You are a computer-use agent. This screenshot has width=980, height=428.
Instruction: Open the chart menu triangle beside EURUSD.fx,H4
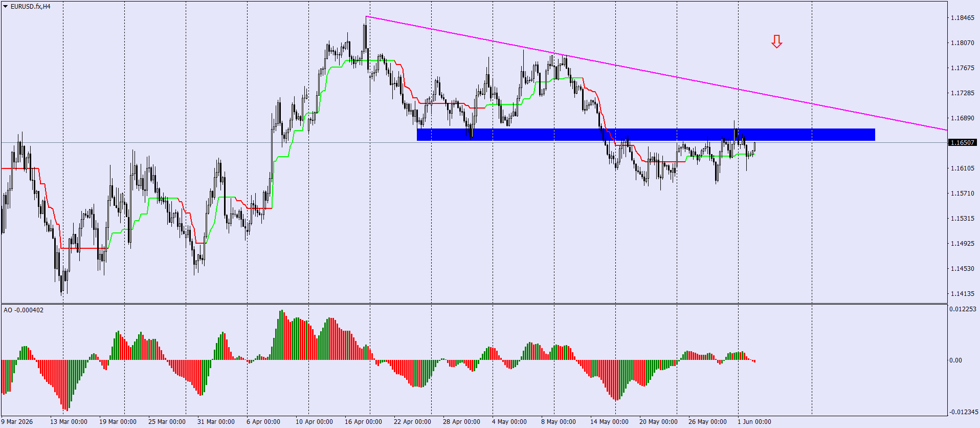pyautogui.click(x=6, y=7)
